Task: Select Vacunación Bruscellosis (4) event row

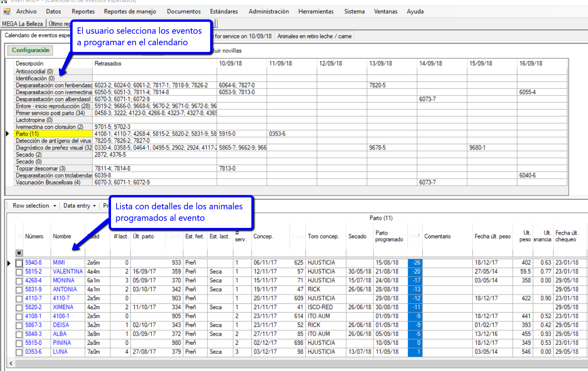Action: tap(53, 182)
